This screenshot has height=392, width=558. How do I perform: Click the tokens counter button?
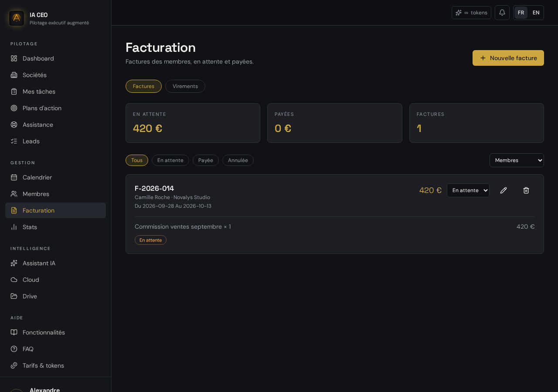coord(471,13)
